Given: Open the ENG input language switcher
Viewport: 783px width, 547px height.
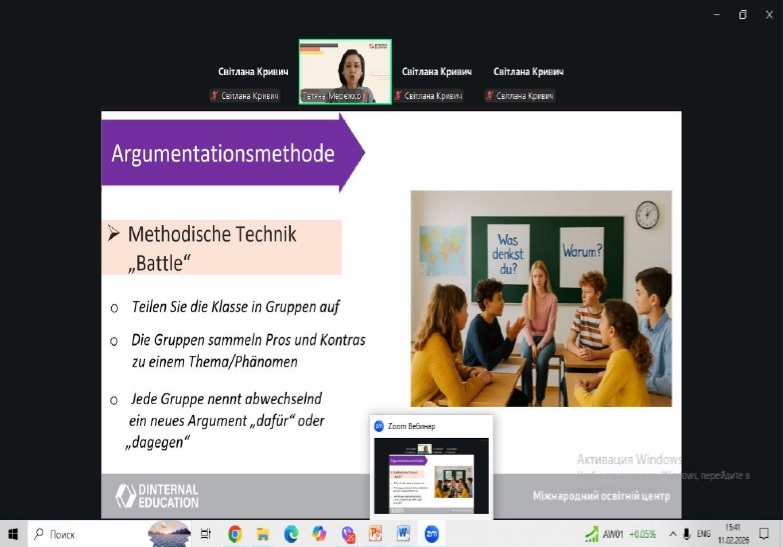Looking at the screenshot, I should (x=704, y=534).
